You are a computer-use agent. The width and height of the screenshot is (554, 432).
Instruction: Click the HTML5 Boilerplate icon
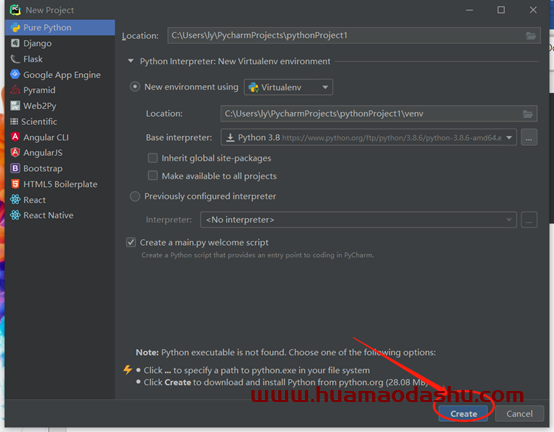(15, 184)
